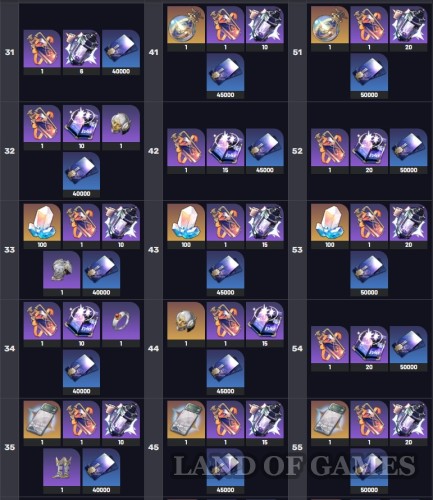
Task: Select the phone ticket reward at level 45
Action: click(186, 423)
